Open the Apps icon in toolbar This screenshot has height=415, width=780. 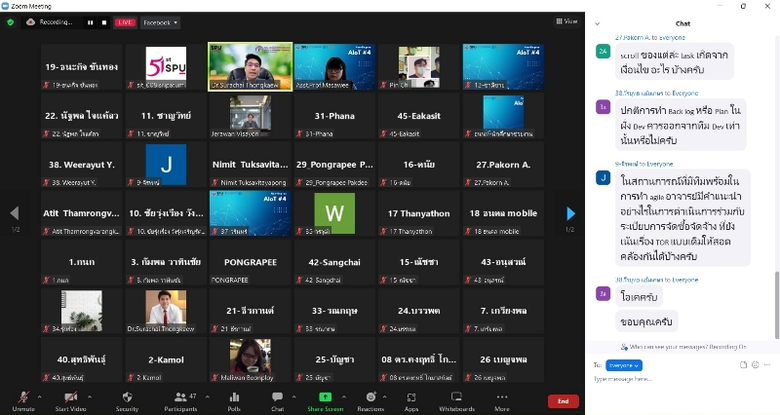tap(411, 397)
